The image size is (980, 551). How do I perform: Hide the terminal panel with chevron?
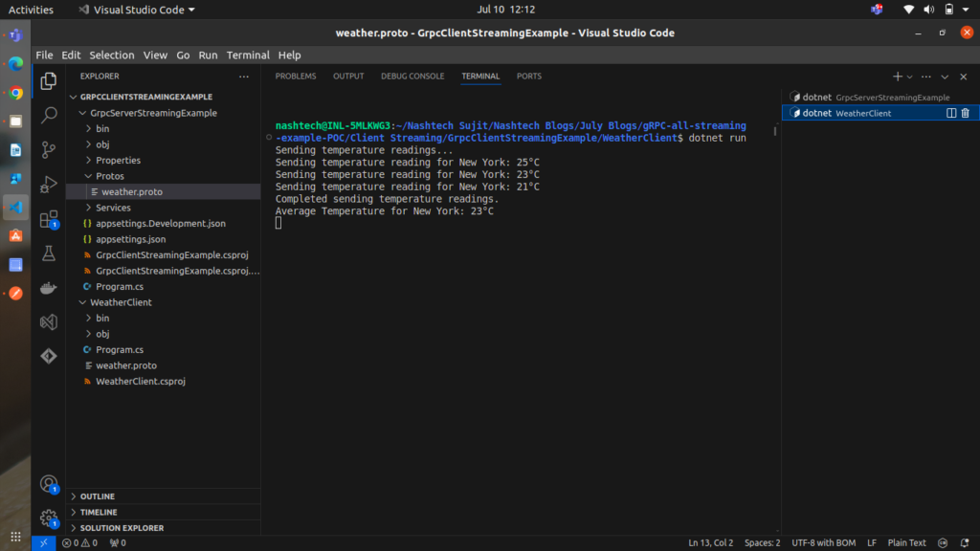[x=945, y=77]
